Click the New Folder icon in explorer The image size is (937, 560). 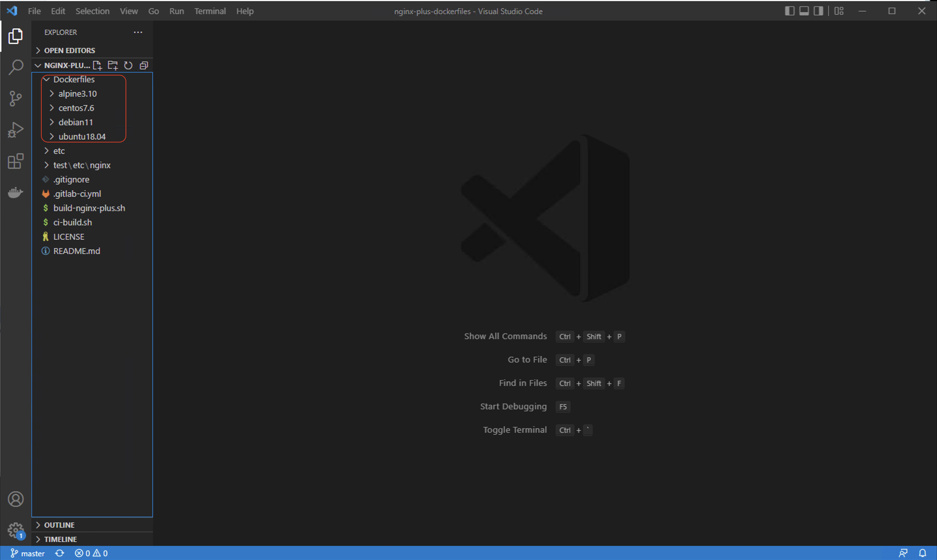coord(113,66)
